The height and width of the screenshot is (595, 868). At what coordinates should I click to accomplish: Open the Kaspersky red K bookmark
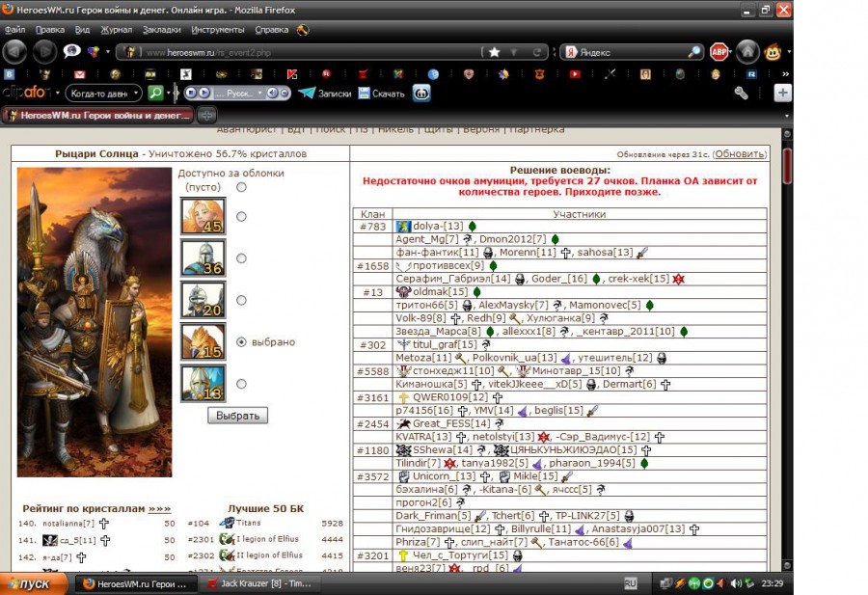point(292,73)
